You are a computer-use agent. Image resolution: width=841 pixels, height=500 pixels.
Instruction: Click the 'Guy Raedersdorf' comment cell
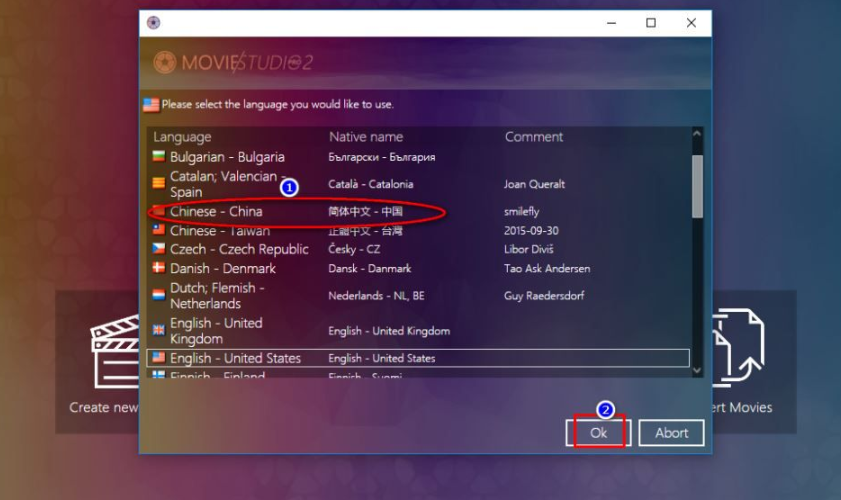544,296
